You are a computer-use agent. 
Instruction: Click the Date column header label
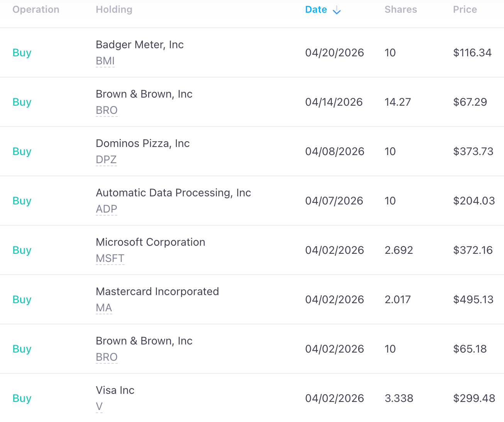coord(316,10)
